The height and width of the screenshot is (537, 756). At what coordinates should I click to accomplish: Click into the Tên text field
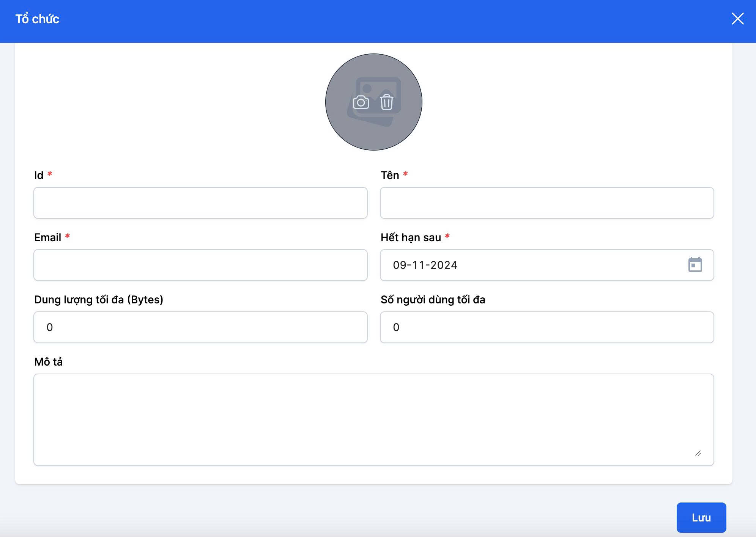tap(547, 203)
